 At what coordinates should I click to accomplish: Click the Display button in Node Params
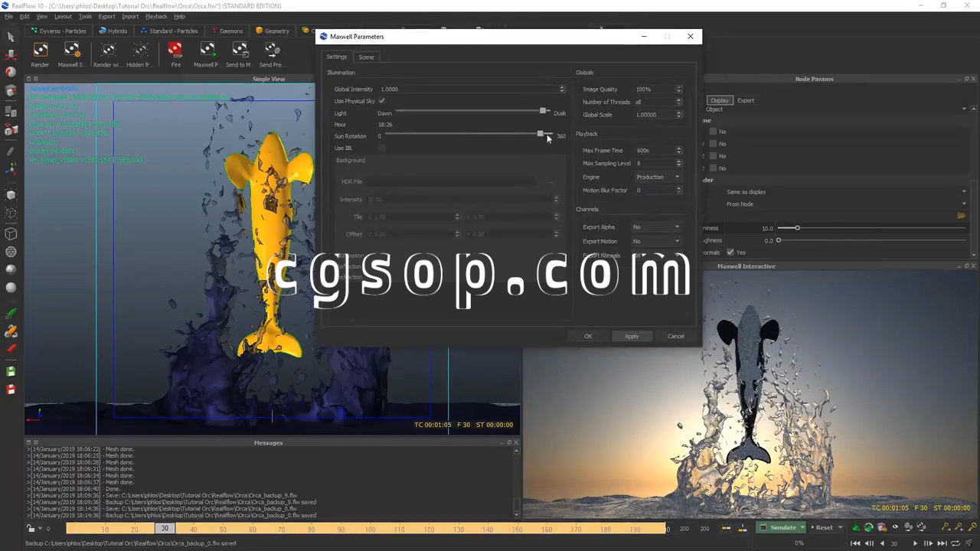(x=720, y=100)
